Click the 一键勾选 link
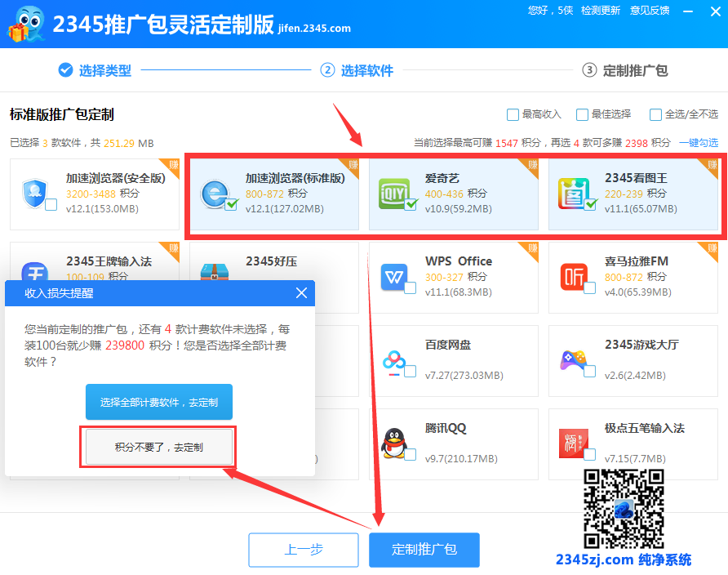The height and width of the screenshot is (575, 728). pyautogui.click(x=699, y=143)
